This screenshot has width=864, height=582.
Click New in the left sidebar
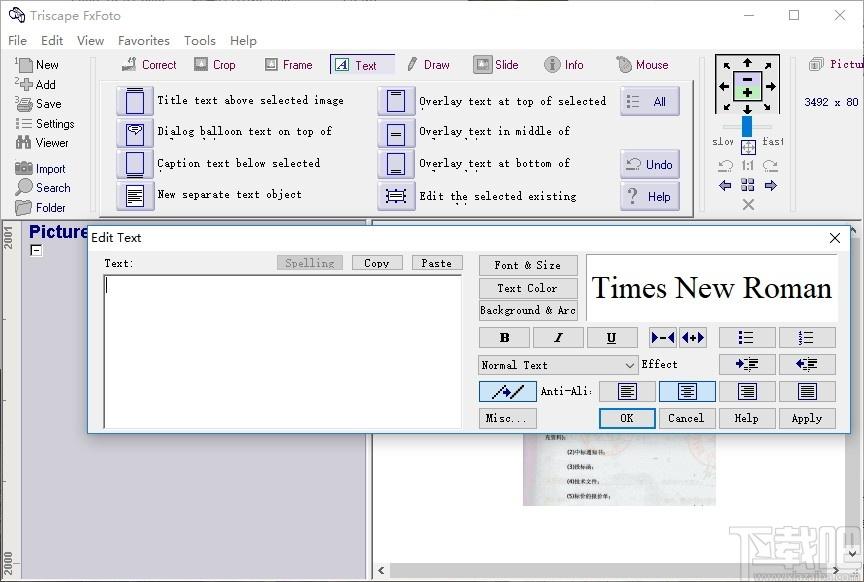point(37,65)
